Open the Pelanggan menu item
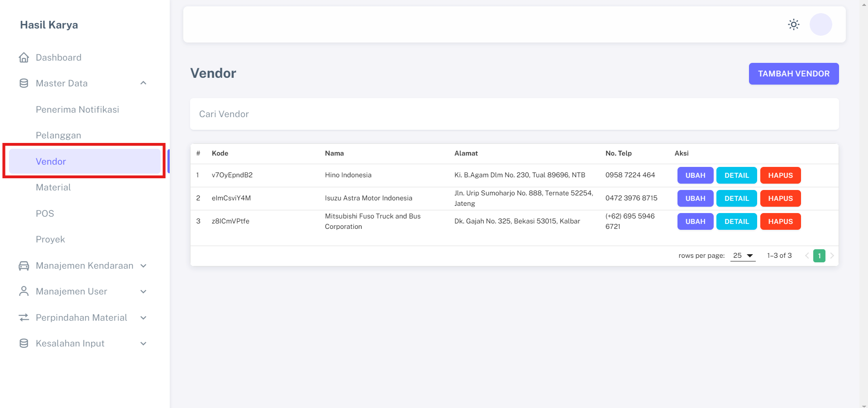Viewport: 868px width, 408px height. coord(58,135)
